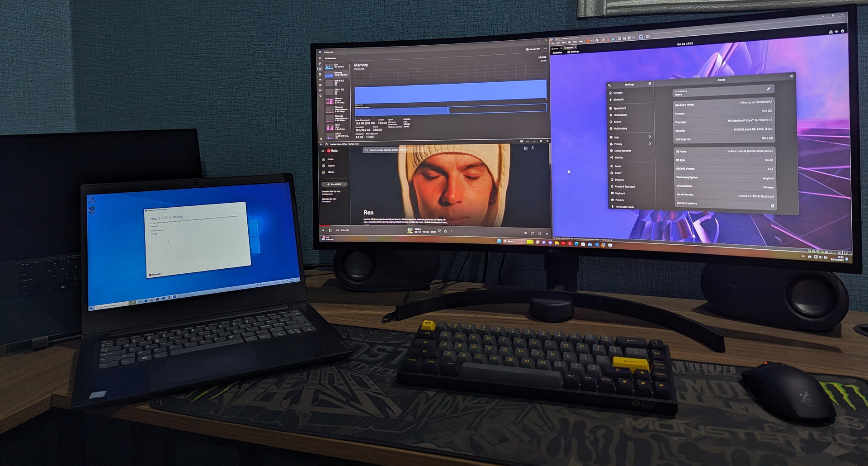Click thumbs up like icon in player
The width and height of the screenshot is (868, 466).
(x=445, y=231)
